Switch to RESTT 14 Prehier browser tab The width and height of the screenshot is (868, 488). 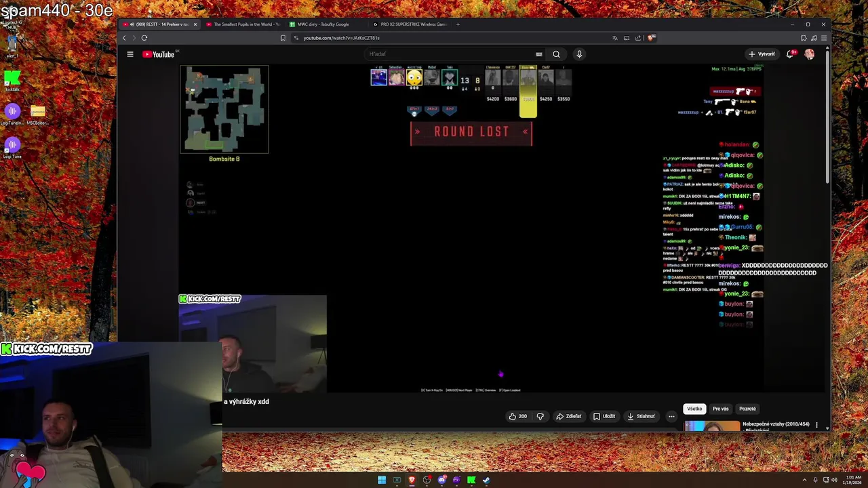(159, 24)
